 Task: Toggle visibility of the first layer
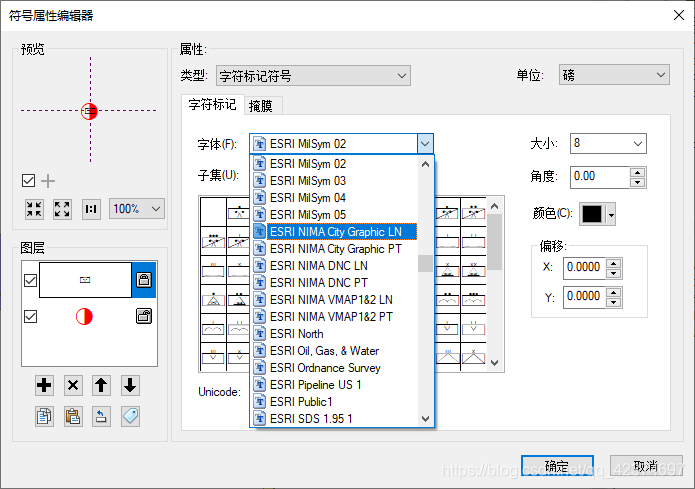30,280
